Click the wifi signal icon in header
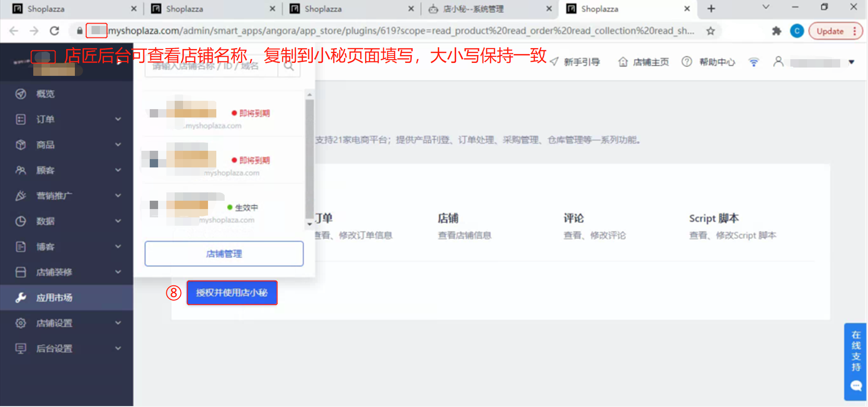 click(754, 62)
